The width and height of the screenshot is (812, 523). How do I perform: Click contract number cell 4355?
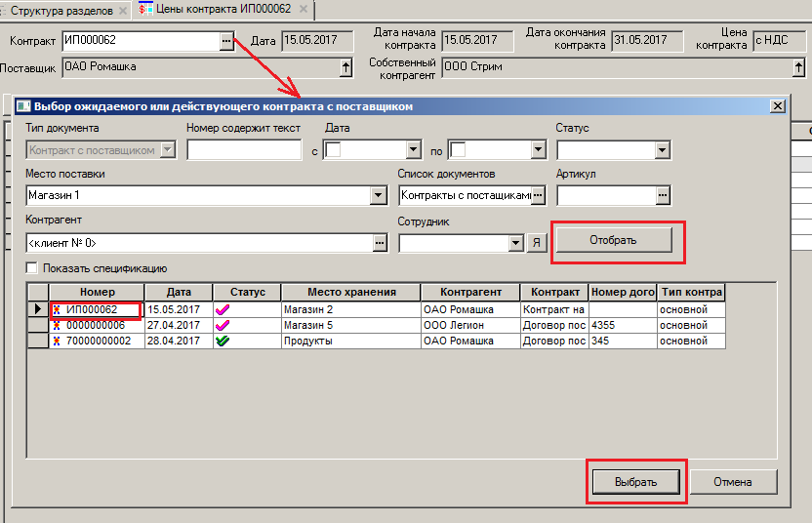(x=623, y=325)
